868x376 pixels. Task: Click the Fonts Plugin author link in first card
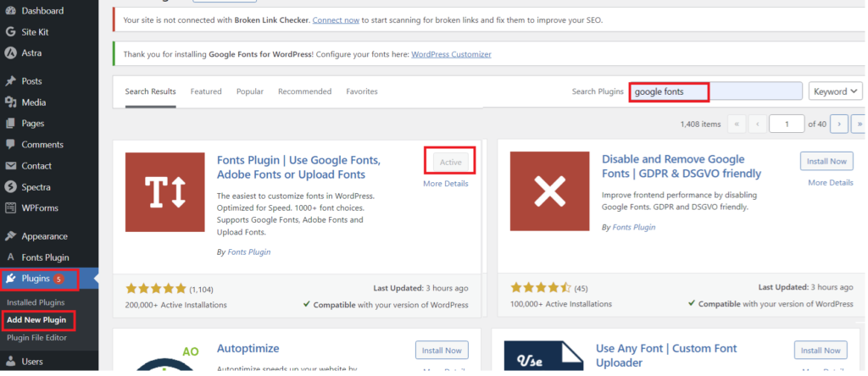(249, 252)
